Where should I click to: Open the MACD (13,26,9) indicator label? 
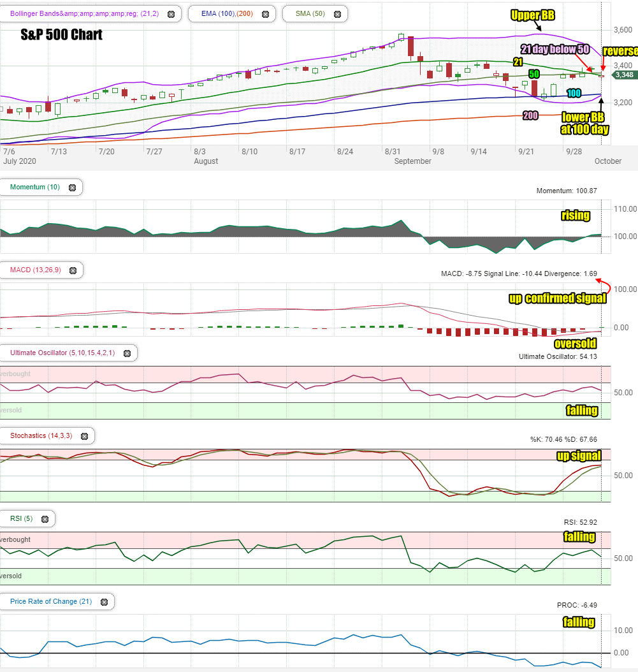pyautogui.click(x=36, y=270)
